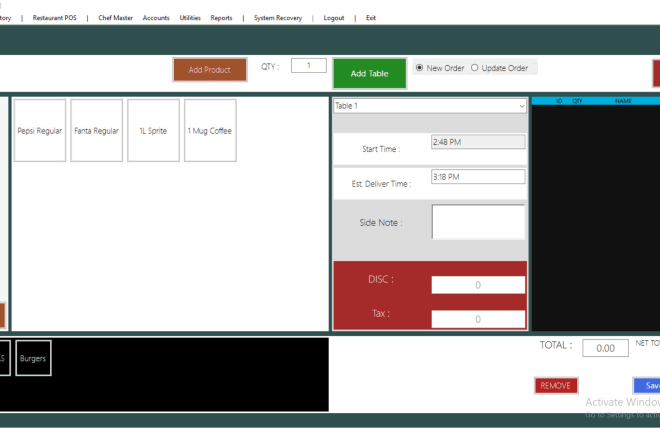Open the Chef Master menu
This screenshot has width=660, height=440.
[115, 18]
